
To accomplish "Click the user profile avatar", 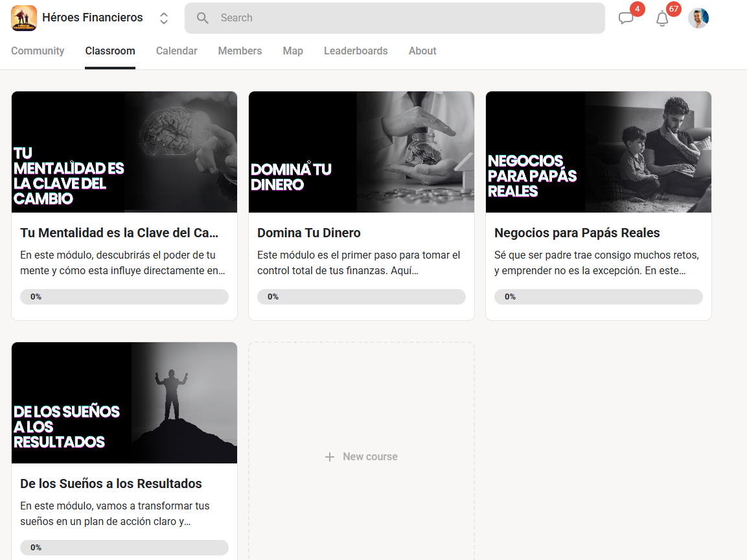I will [x=698, y=18].
